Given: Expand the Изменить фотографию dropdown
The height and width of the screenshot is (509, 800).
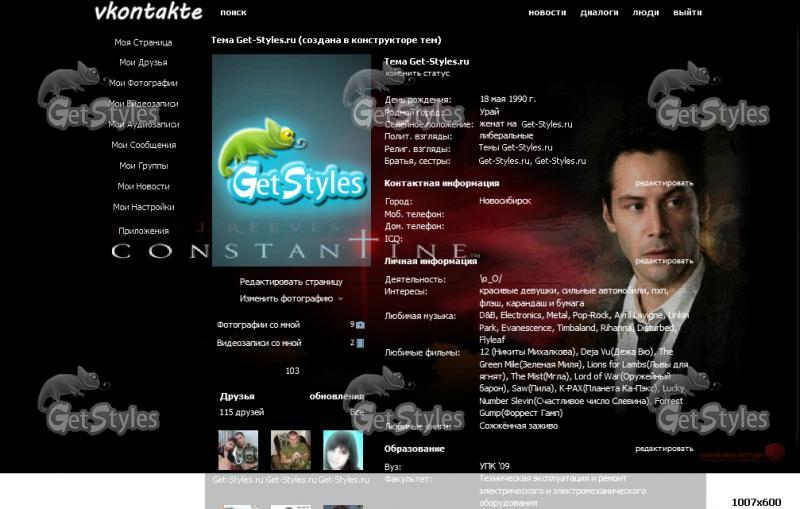Looking at the screenshot, I should (291, 299).
